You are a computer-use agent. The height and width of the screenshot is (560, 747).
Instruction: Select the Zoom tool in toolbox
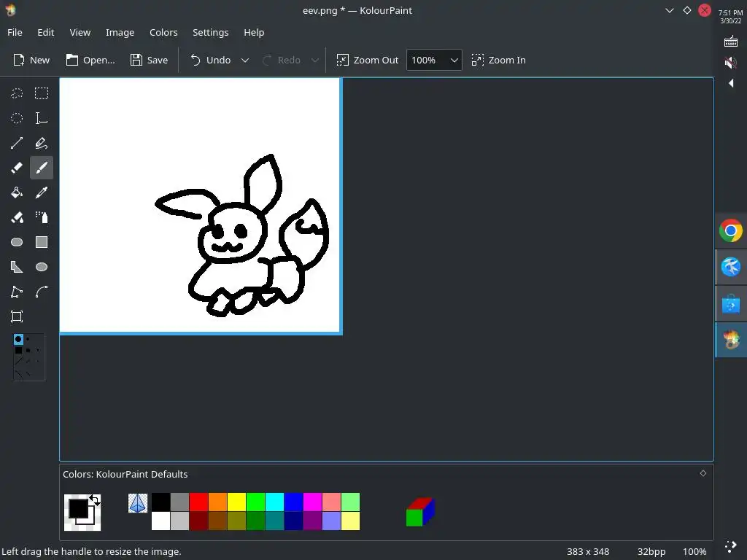coord(17,316)
